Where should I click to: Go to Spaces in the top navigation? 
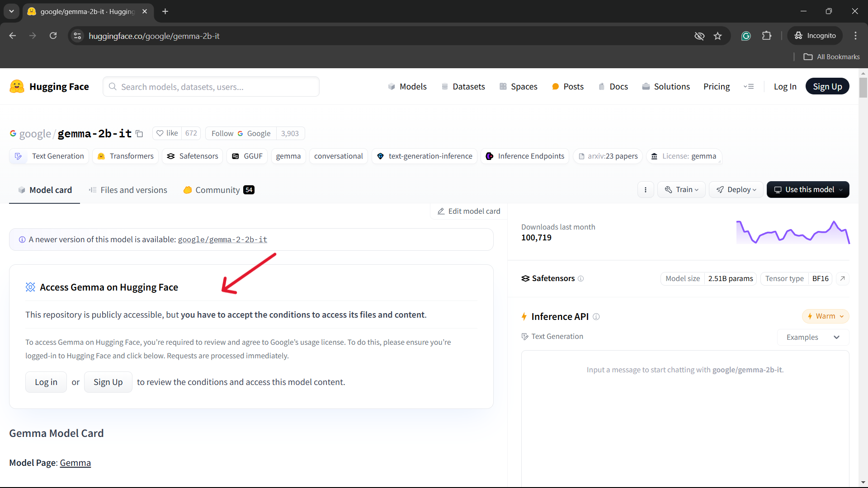tap(518, 86)
